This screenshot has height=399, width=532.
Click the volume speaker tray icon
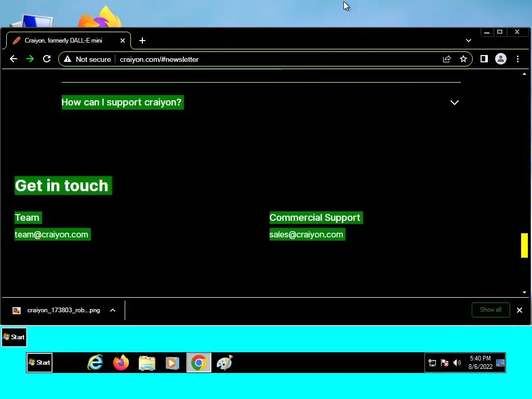click(x=457, y=363)
